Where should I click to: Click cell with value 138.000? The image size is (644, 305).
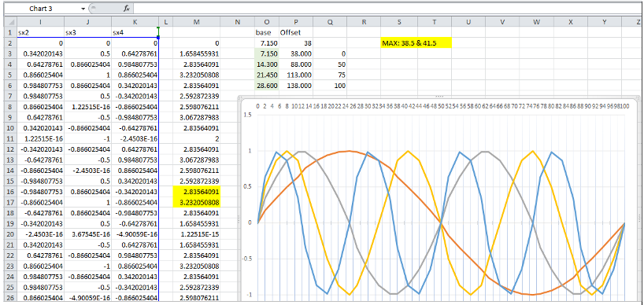click(296, 85)
